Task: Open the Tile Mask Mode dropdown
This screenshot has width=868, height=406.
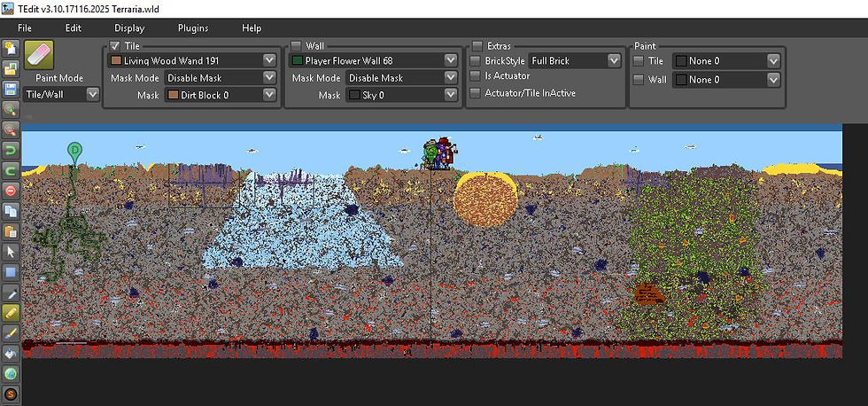Action: coord(221,78)
